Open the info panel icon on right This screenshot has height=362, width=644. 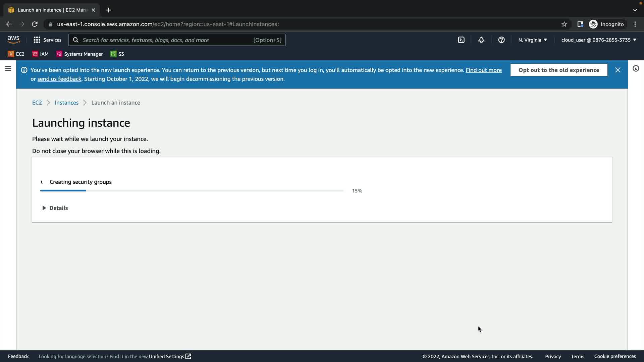tap(636, 69)
